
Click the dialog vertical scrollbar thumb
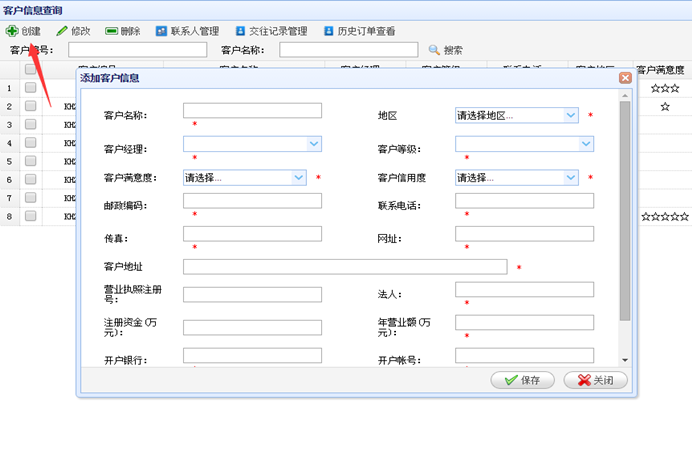[625, 211]
